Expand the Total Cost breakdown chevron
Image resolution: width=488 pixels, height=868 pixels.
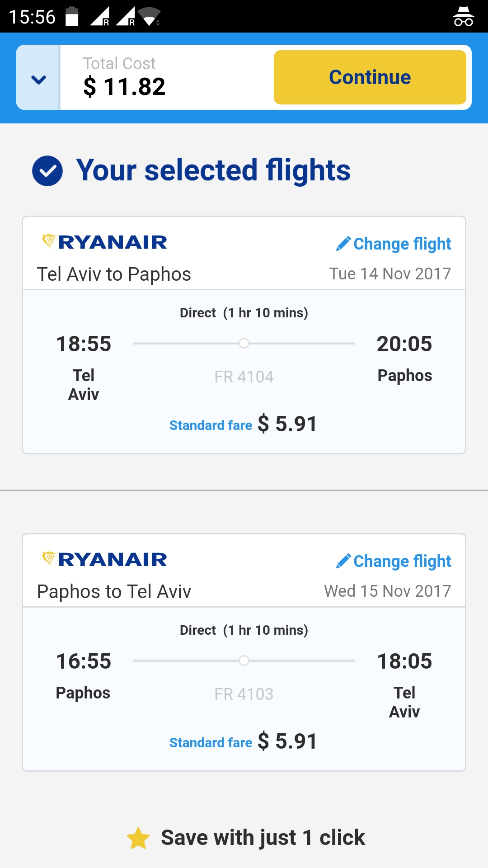38,80
